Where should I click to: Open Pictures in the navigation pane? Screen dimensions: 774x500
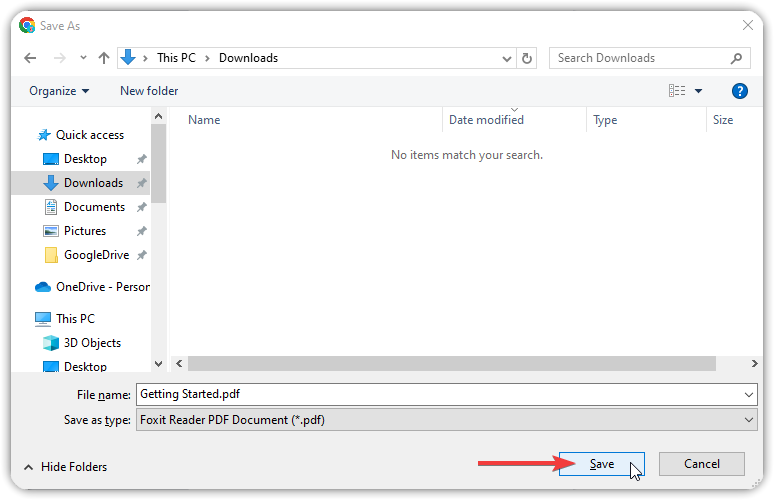[x=85, y=231]
